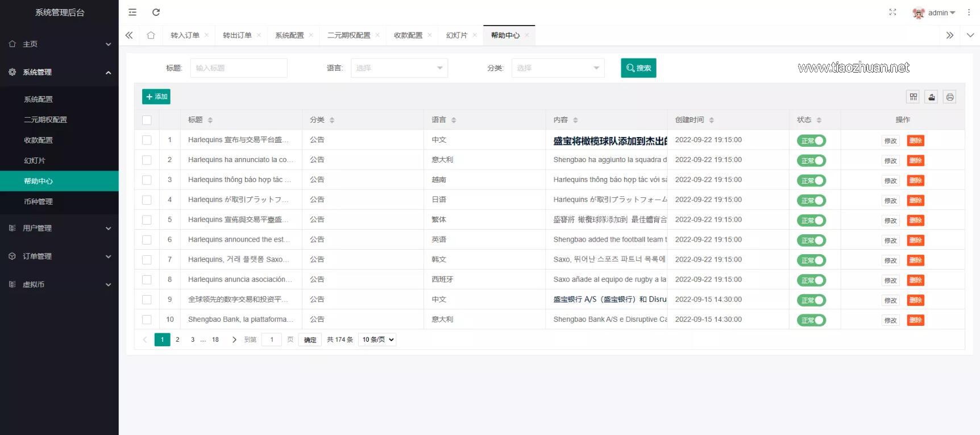Click the refresh page icon
Image resolution: width=980 pixels, height=435 pixels.
[156, 12]
